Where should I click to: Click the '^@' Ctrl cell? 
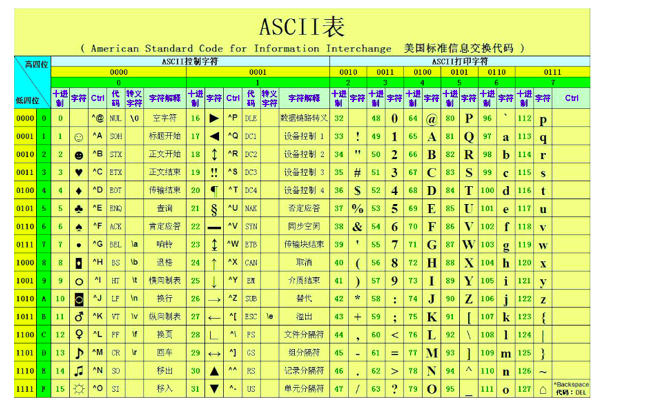click(x=98, y=118)
